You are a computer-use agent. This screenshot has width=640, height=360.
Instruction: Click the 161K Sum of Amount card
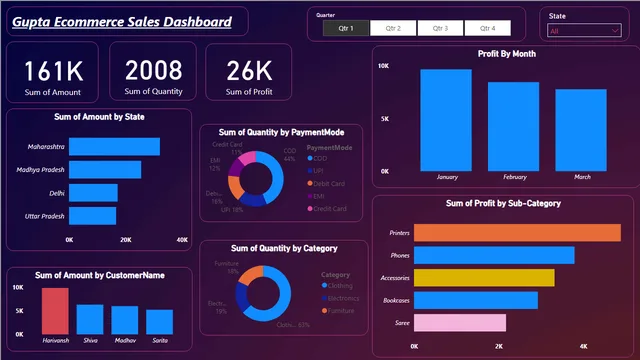click(53, 72)
